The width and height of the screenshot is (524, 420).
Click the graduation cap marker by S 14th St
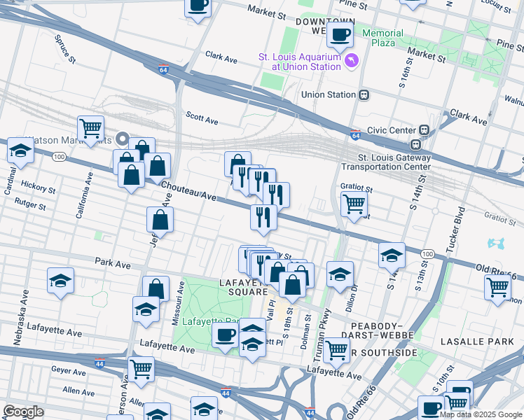coord(392,256)
